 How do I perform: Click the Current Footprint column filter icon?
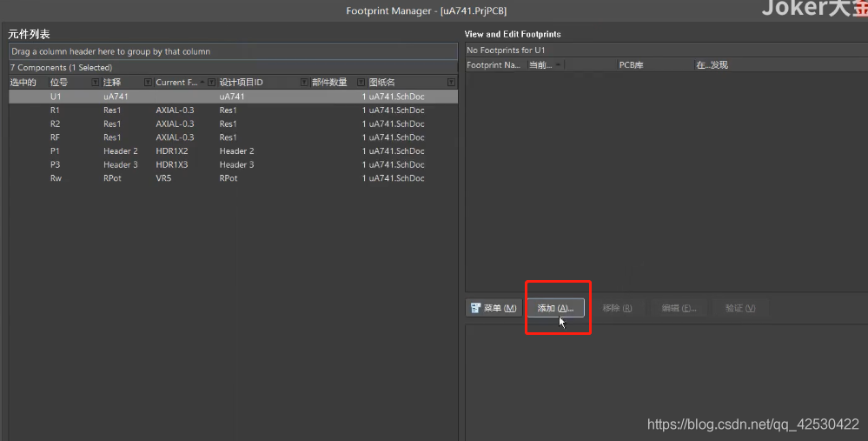coord(211,83)
